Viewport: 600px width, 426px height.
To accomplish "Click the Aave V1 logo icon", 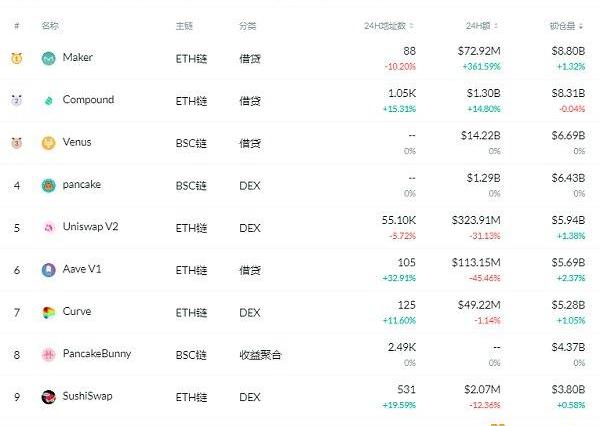I will [48, 270].
